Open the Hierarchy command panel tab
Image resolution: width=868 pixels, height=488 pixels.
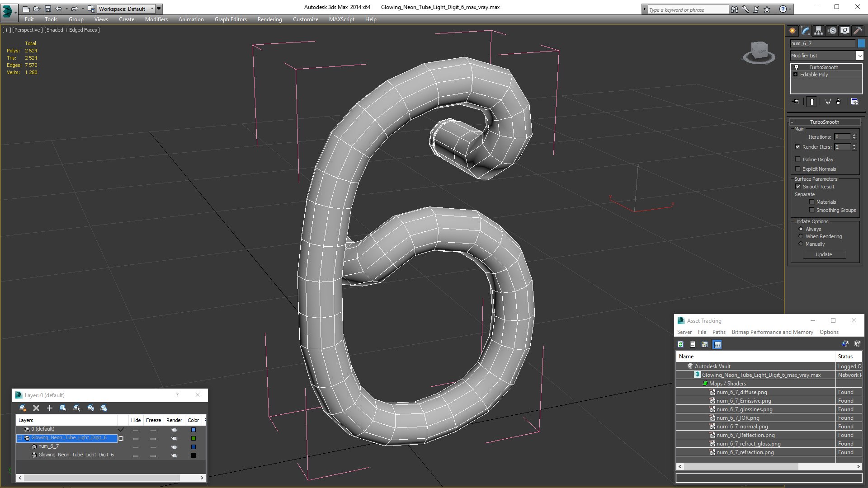coord(818,31)
